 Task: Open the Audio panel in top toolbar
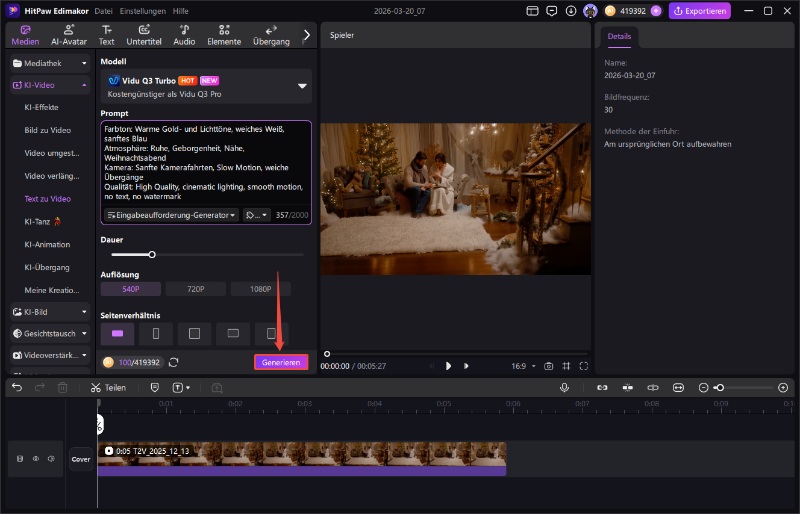click(x=184, y=35)
